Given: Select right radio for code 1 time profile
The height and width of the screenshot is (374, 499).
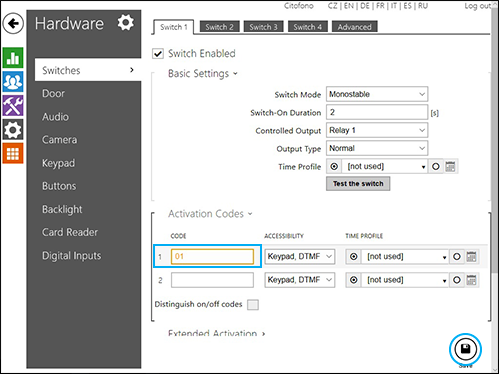Looking at the screenshot, I should [457, 257].
